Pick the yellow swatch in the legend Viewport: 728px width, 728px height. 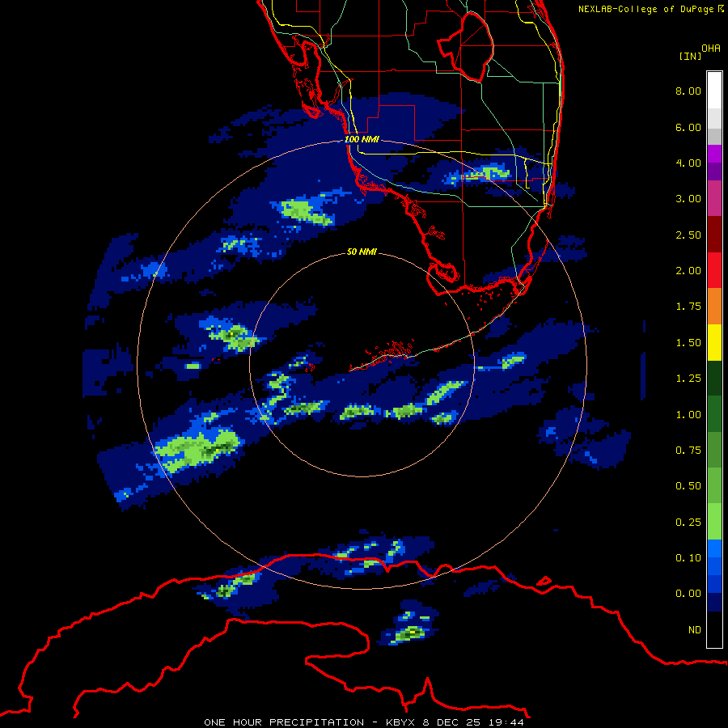tap(714, 343)
